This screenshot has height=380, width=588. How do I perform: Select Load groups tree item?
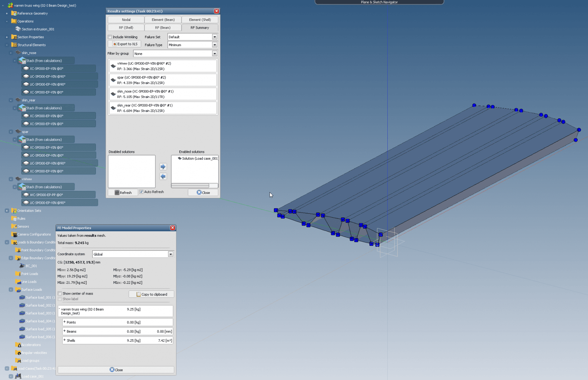[x=30, y=361]
